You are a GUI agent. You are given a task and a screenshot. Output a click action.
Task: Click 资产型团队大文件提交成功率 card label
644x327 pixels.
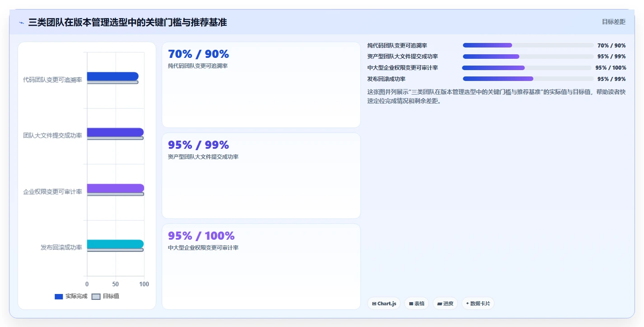coord(203,157)
